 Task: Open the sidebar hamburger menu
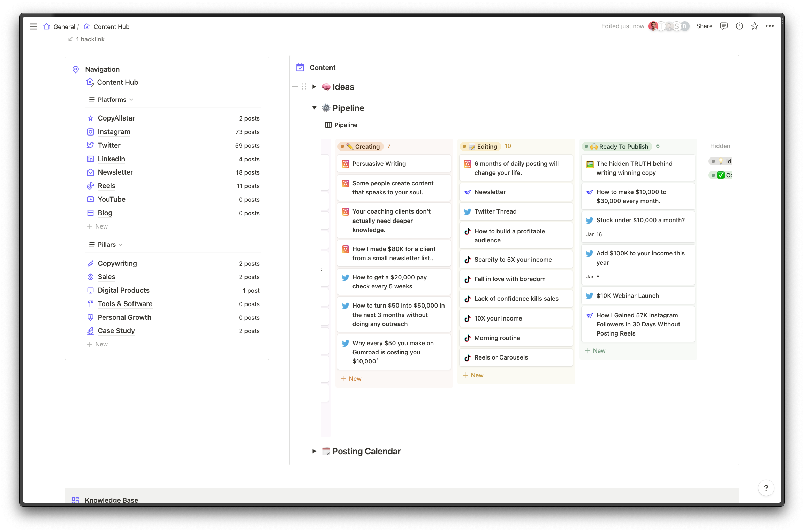coord(33,26)
